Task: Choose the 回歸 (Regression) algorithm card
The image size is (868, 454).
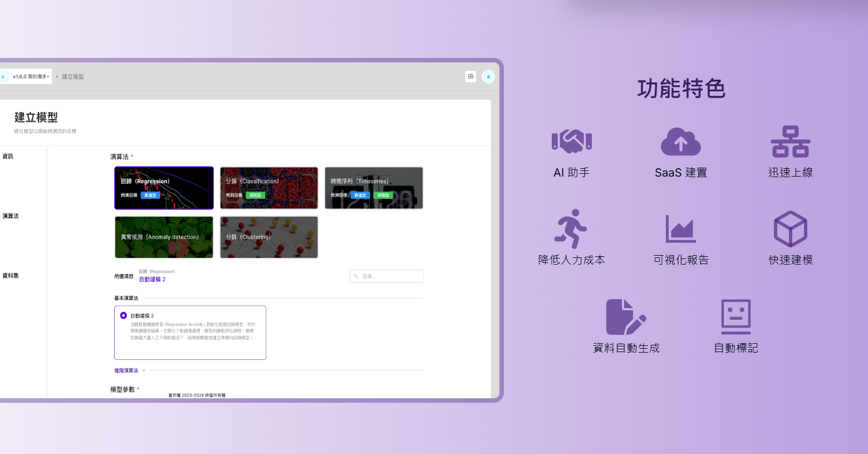Action: tap(164, 188)
